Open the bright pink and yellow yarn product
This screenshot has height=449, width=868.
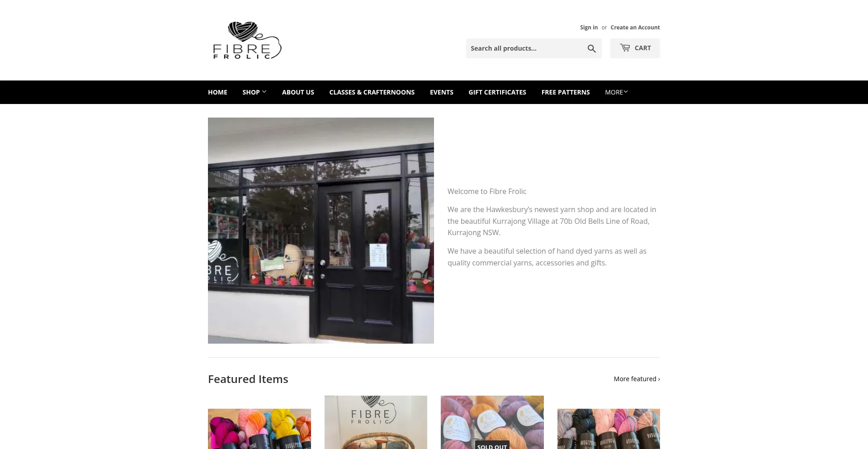point(259,429)
